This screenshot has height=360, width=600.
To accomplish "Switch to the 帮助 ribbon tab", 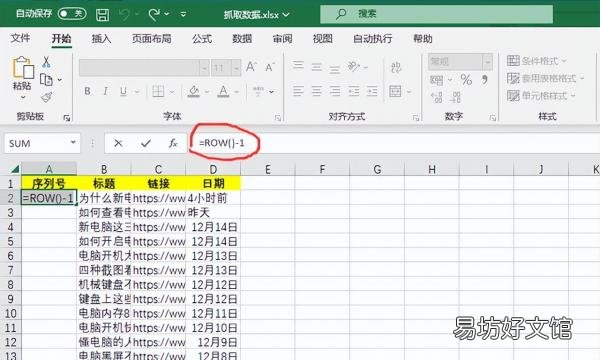I will pyautogui.click(x=423, y=39).
